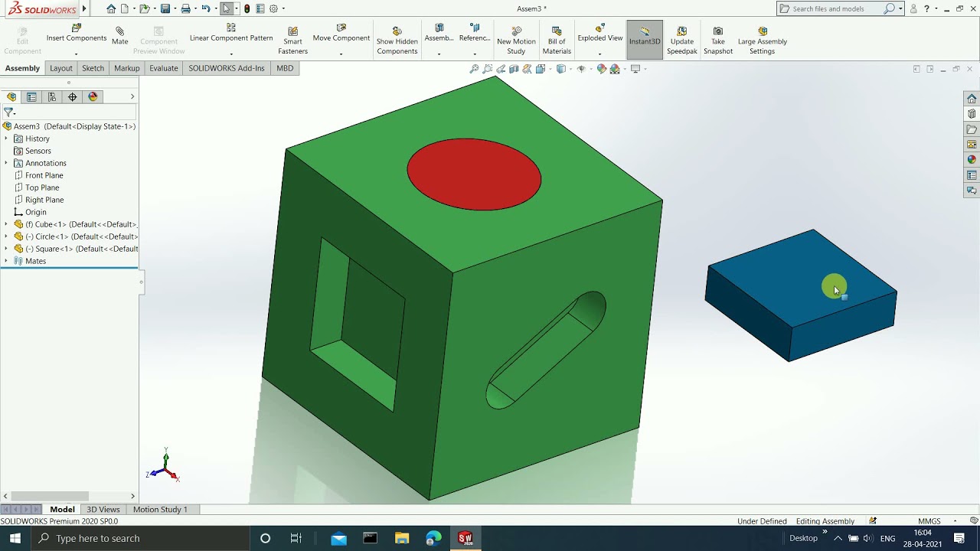
Task: Open Bill of Materials tool
Action: pos(557,41)
